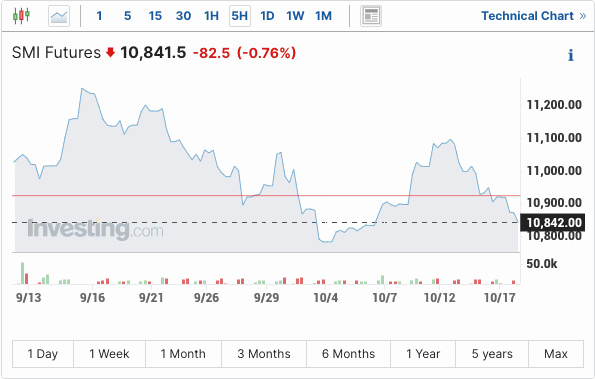The width and height of the screenshot is (595, 379).
Task: Set range to 1 Week
Action: pos(109,354)
